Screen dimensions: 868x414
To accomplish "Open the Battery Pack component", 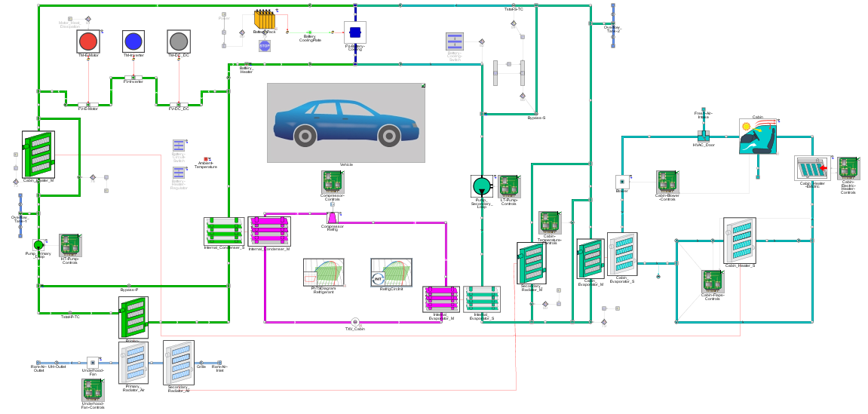I will [264, 20].
